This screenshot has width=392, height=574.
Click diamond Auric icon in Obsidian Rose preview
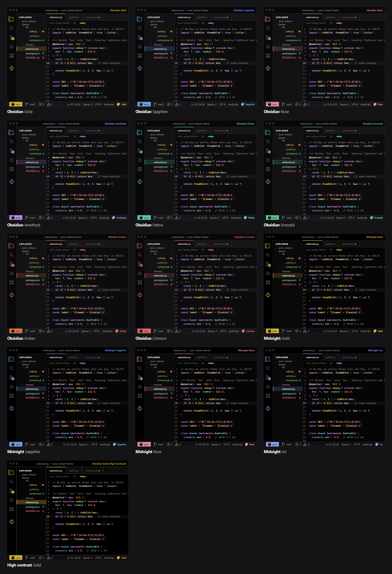pyautogui.click(x=268, y=68)
